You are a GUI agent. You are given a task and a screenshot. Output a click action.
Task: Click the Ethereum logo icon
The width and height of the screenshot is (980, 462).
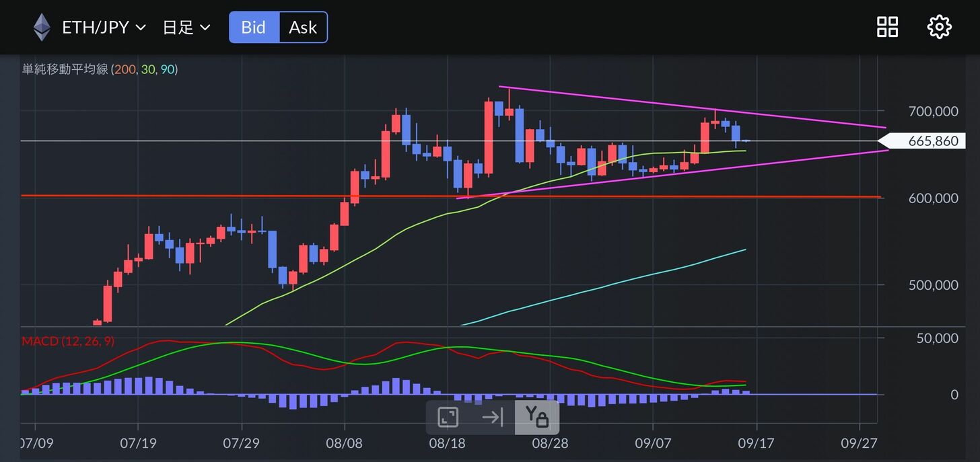click(42, 28)
